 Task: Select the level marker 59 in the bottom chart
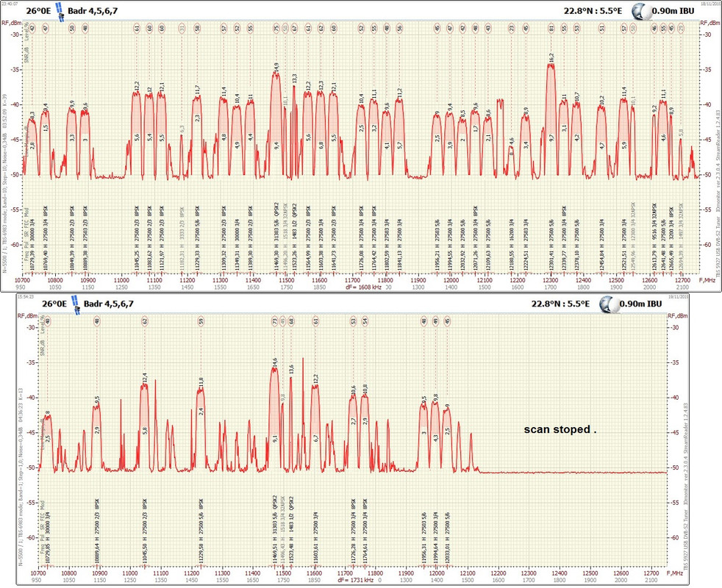tap(200, 321)
